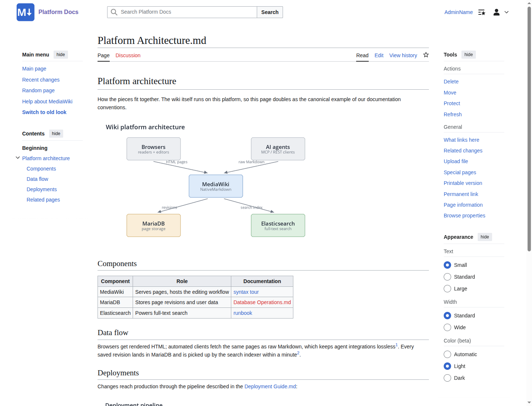
Task: Click the magnifier icon in search box
Action: (114, 12)
